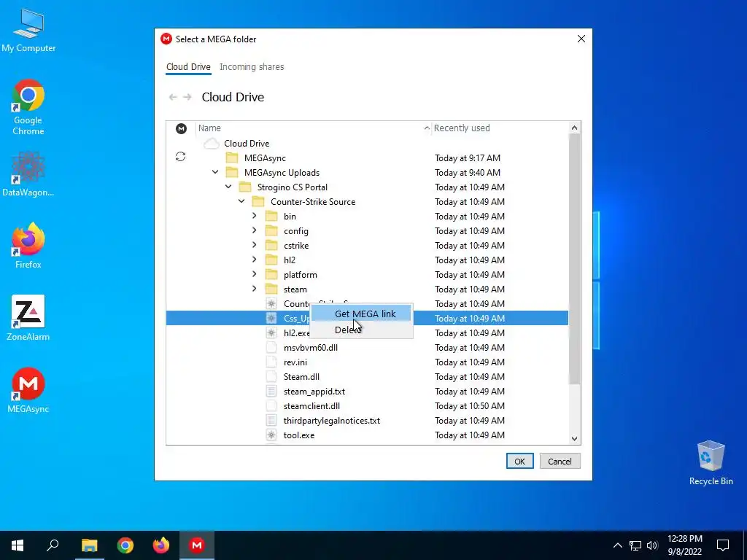Click the vertical scrollbar thumb
This screenshot has width=747, height=560.
[575, 259]
